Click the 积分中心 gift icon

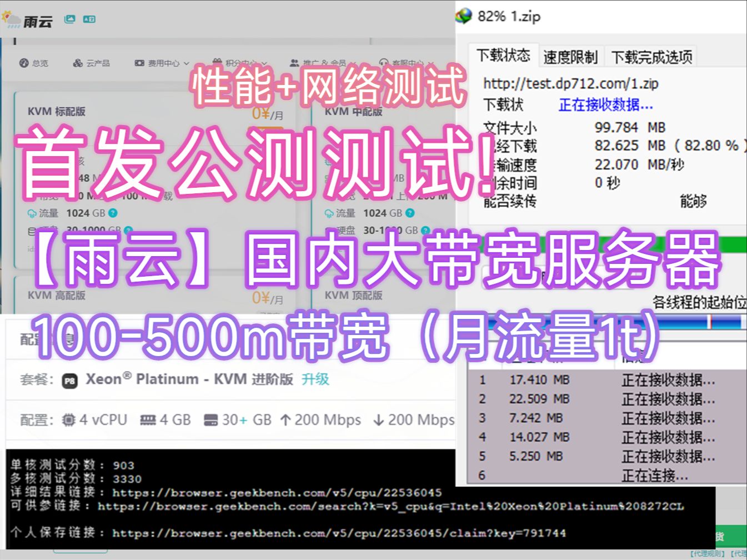tap(218, 63)
